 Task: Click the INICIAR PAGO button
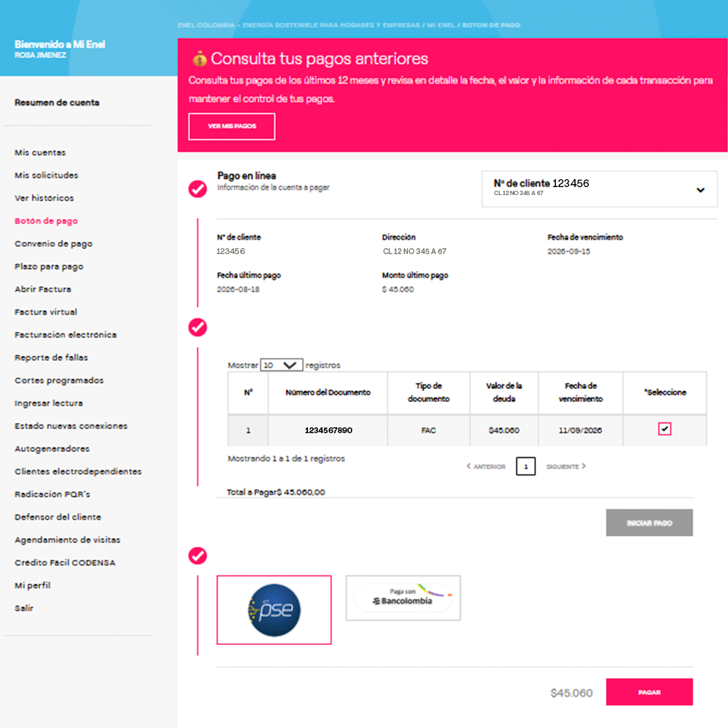649,523
